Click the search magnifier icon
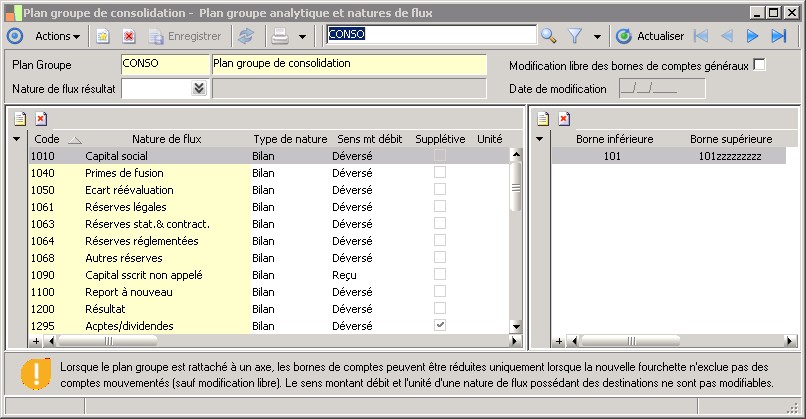The height and width of the screenshot is (419, 806). point(548,36)
